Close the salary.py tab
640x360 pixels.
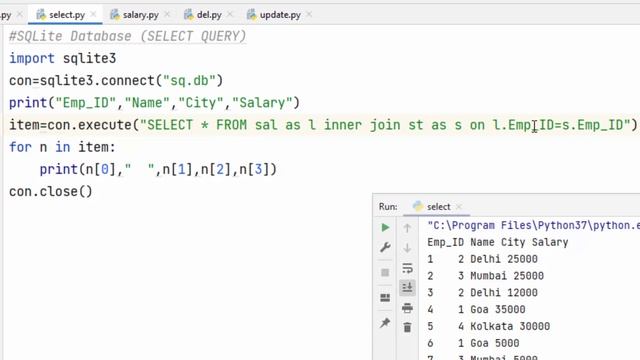coord(167,15)
